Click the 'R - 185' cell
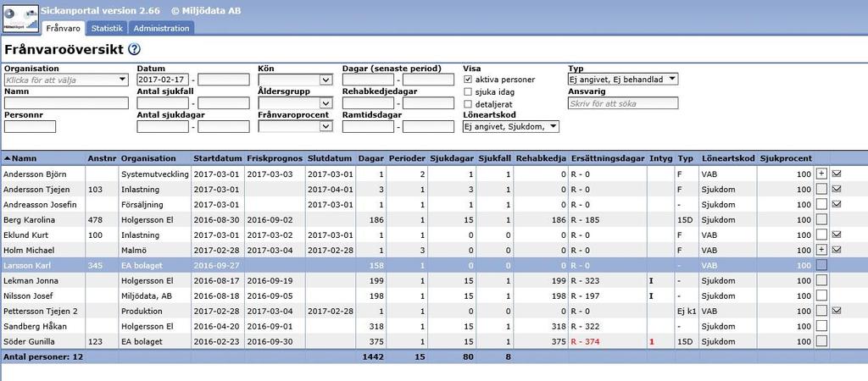Screen dimensions: 868x381 (x=585, y=219)
